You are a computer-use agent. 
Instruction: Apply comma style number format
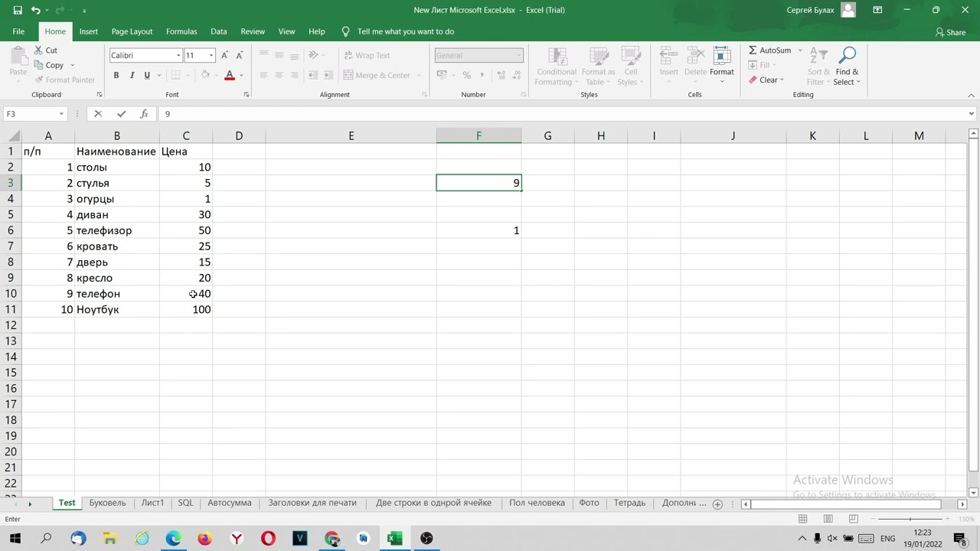point(482,75)
